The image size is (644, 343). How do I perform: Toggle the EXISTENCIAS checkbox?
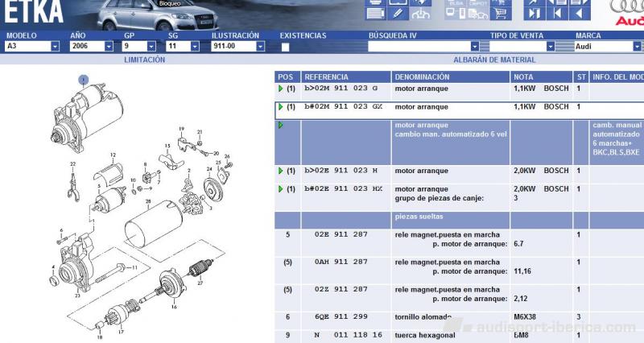click(x=285, y=47)
